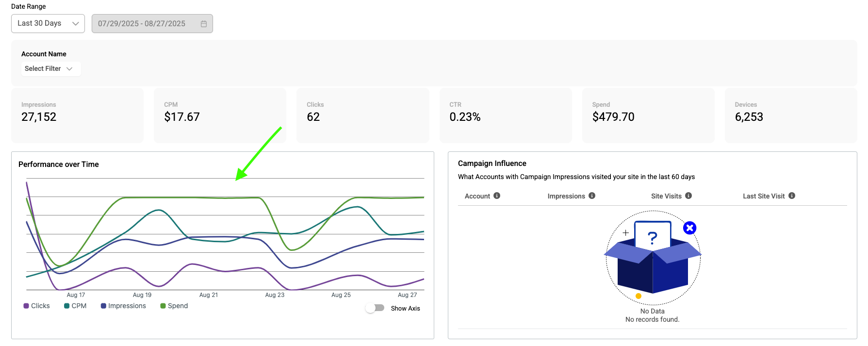868x346 pixels.
Task: Click the Aug 21 label on chart axis
Action: point(209,295)
